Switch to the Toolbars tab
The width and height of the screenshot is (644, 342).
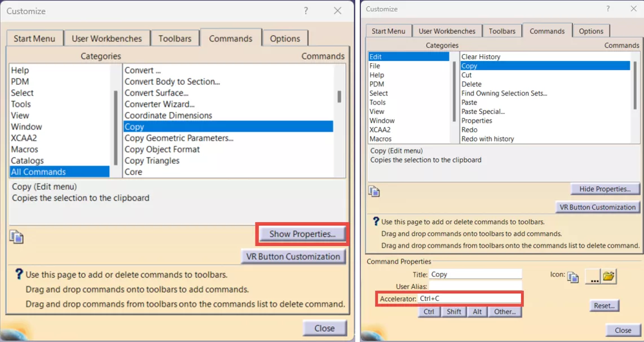[175, 38]
